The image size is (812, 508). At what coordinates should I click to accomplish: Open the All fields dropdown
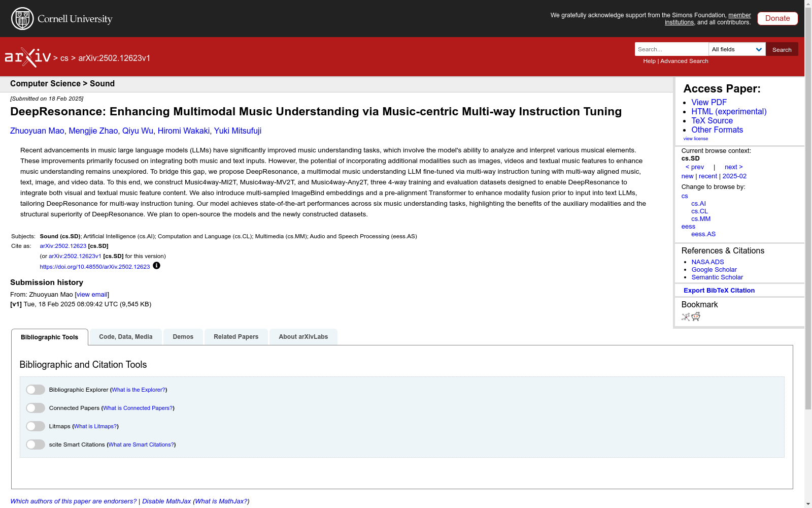click(737, 49)
